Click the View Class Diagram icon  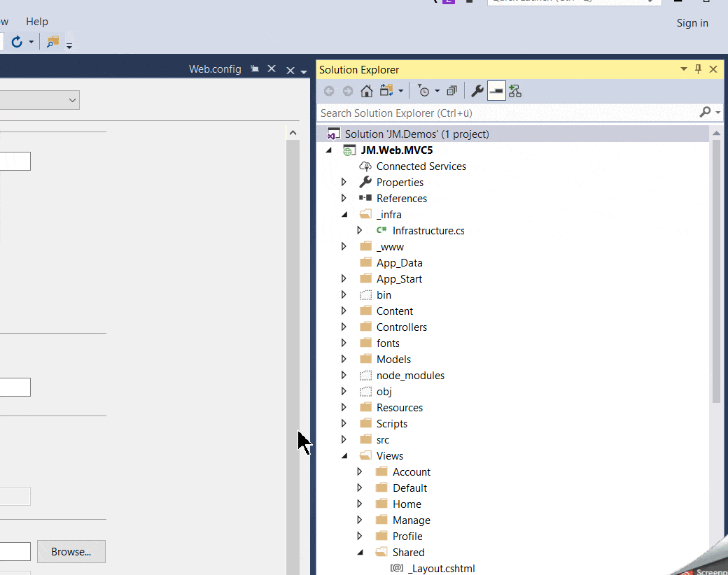[515, 91]
